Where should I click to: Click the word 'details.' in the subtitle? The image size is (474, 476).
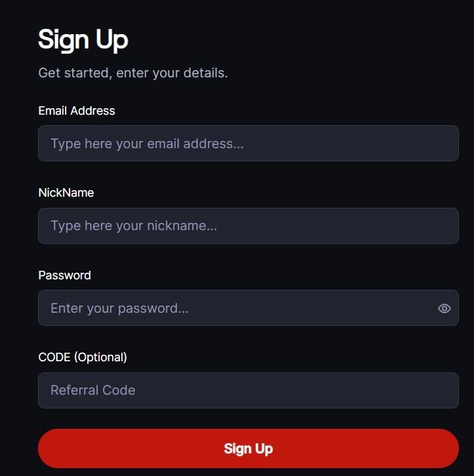[205, 73]
